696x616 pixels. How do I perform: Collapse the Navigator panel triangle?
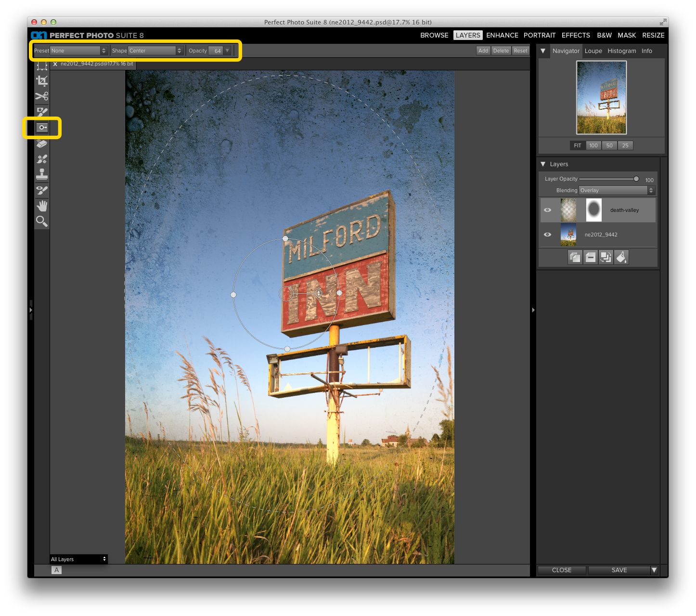coord(543,51)
